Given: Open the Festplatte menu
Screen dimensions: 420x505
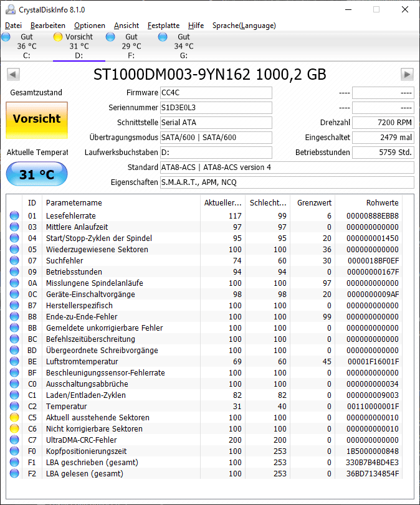Looking at the screenshot, I should point(163,26).
